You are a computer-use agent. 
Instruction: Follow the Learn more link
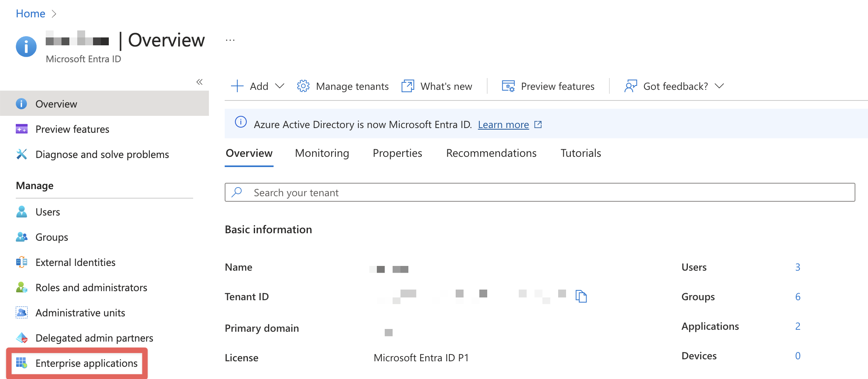[503, 124]
